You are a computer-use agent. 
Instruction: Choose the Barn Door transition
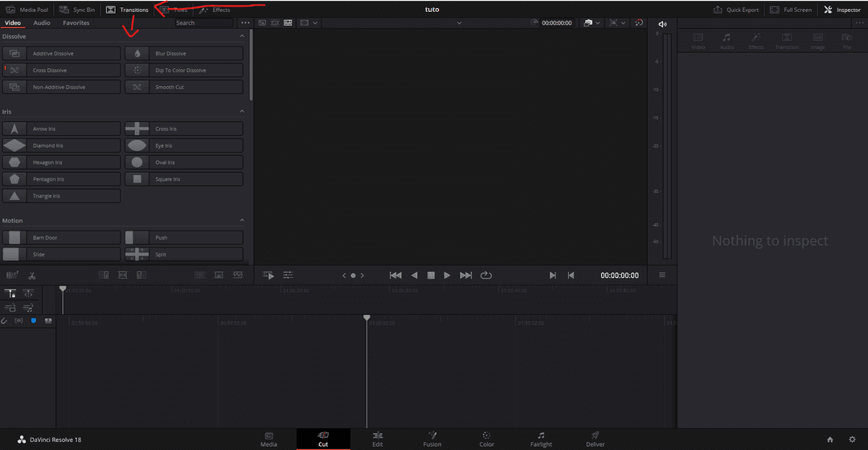61,237
